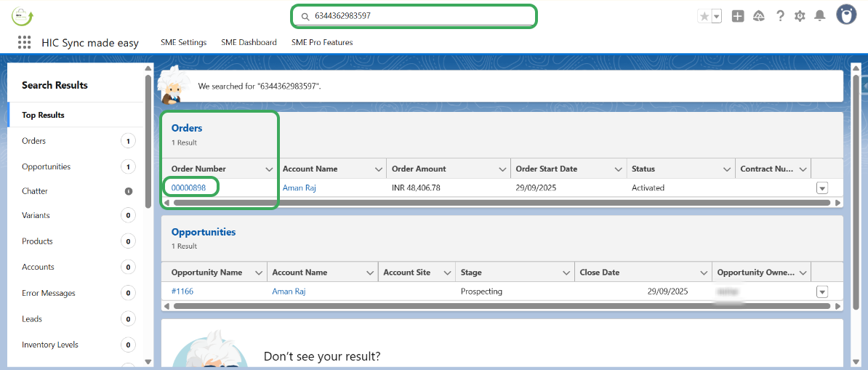Click the sidebar vertical scrollbar
The width and height of the screenshot is (868, 370).
[x=148, y=141]
